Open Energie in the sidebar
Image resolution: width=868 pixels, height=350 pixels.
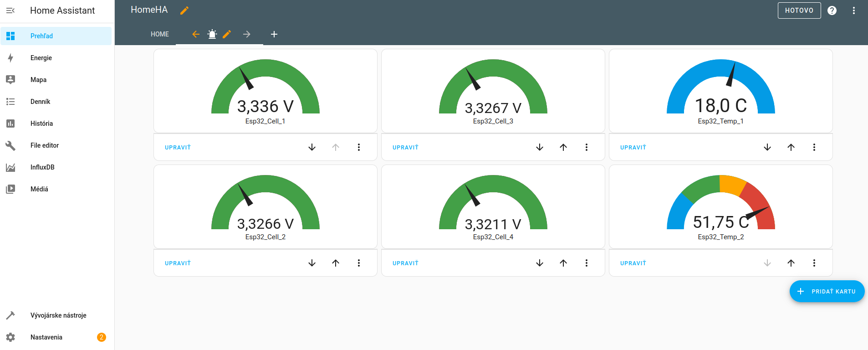pyautogui.click(x=41, y=58)
